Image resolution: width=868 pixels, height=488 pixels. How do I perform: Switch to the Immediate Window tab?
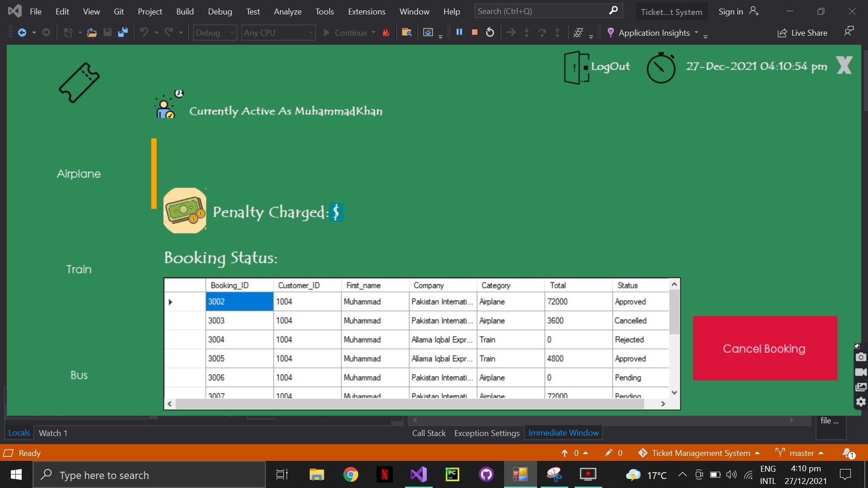pos(563,433)
